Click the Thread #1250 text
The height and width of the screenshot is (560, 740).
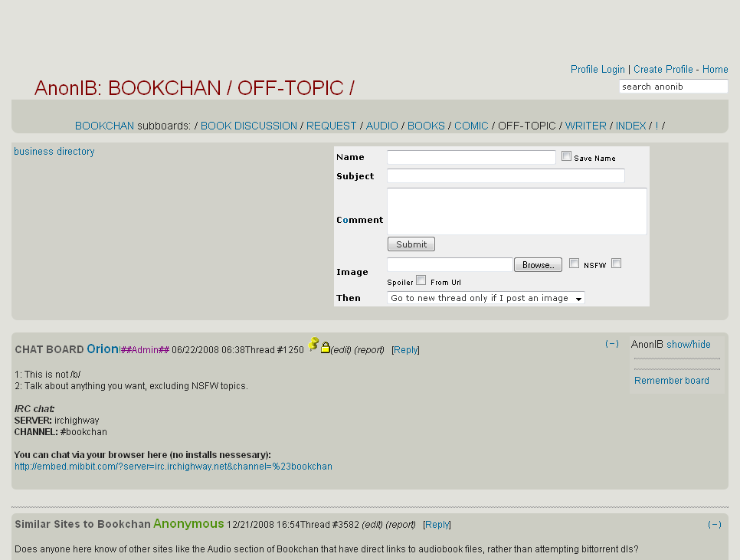(274, 350)
